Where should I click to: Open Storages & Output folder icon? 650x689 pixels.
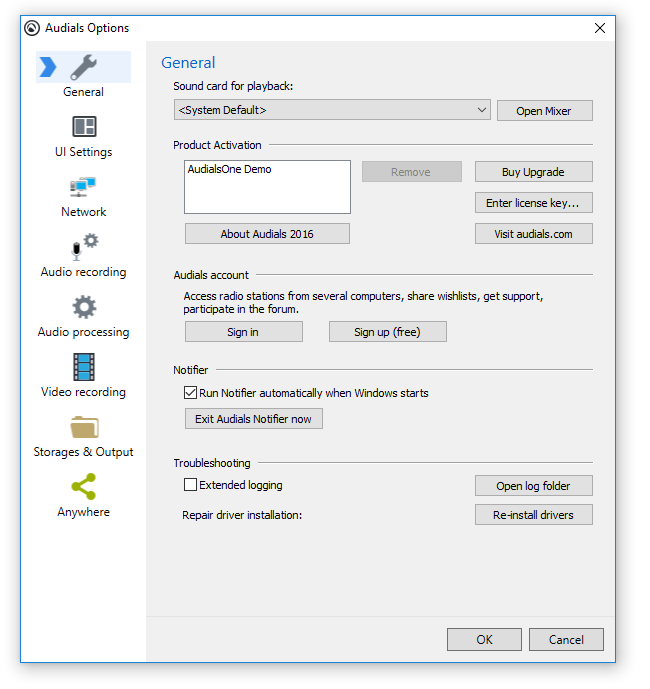coord(84,427)
